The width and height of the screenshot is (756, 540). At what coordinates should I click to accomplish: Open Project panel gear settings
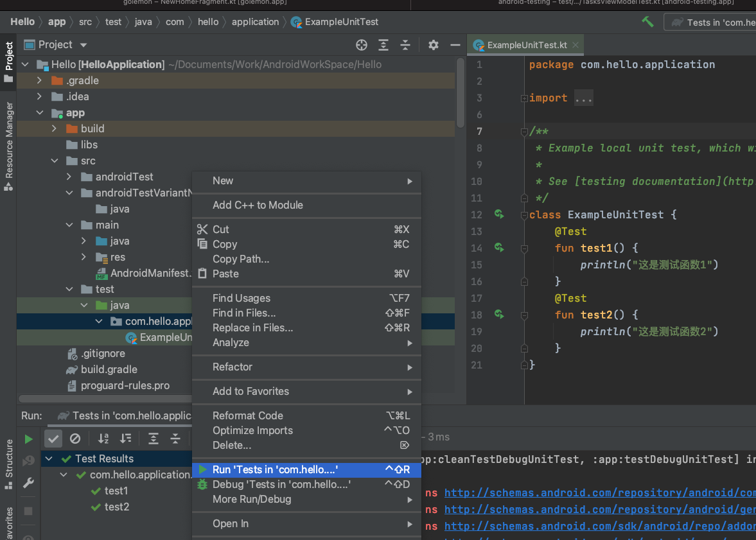[x=433, y=45]
